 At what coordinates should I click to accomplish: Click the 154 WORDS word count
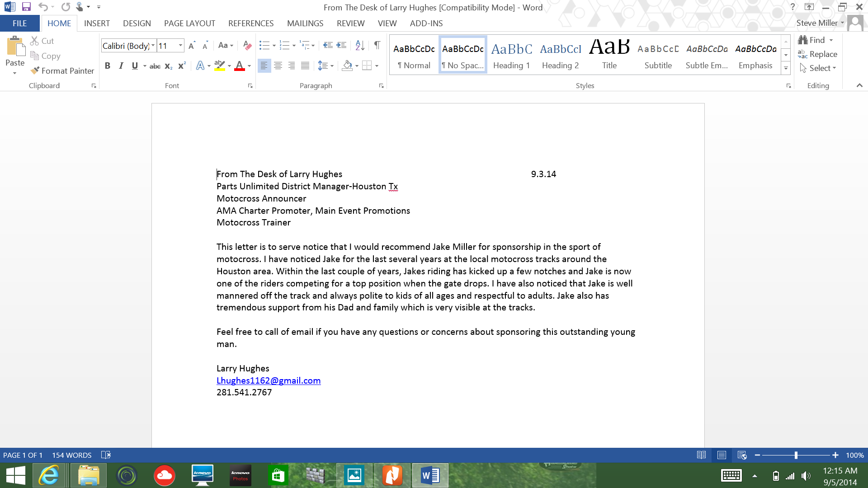point(71,455)
